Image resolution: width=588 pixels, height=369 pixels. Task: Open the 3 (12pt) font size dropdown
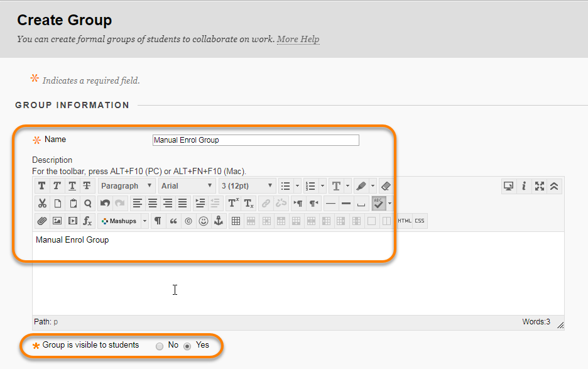247,186
